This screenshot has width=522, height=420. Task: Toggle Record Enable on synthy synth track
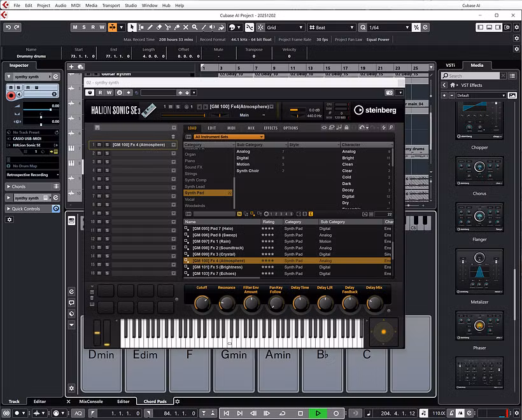pyautogui.click(x=11, y=95)
